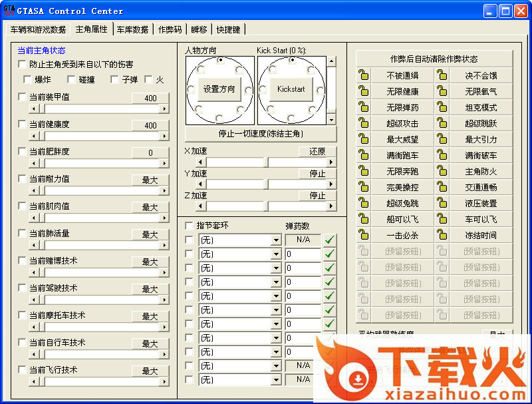Click lock icon beside 不被通缉
532x404 pixels.
[364, 75]
